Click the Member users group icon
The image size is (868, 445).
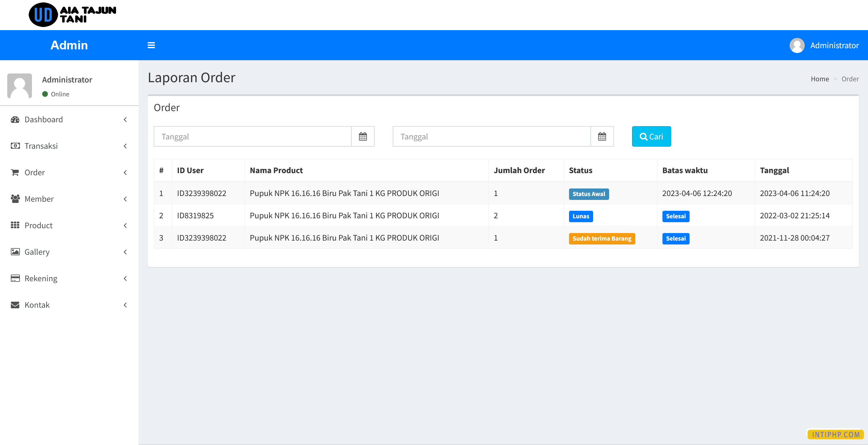coord(15,199)
